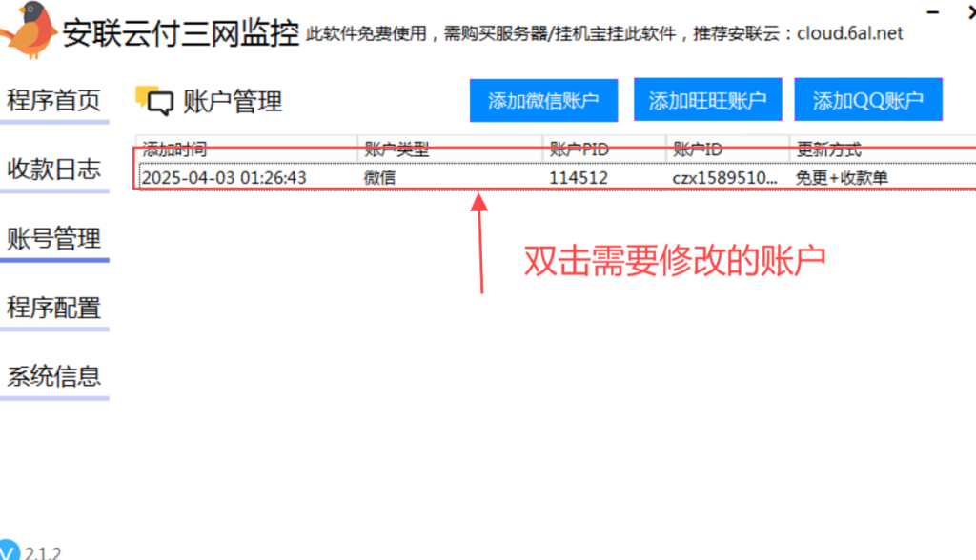This screenshot has height=560, width=976.
Task: Click the 更新方式 column header
Action: point(883,150)
